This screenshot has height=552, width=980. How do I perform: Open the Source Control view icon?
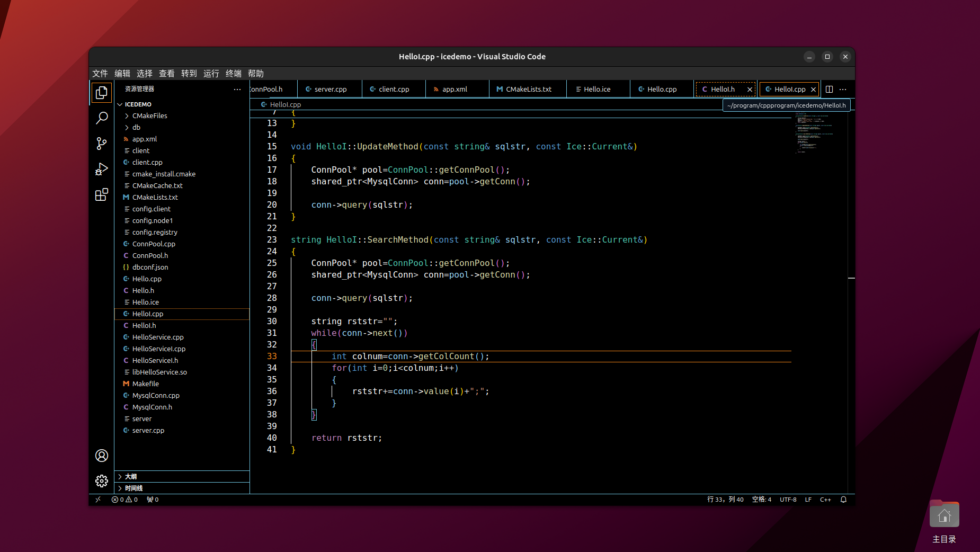point(102,144)
